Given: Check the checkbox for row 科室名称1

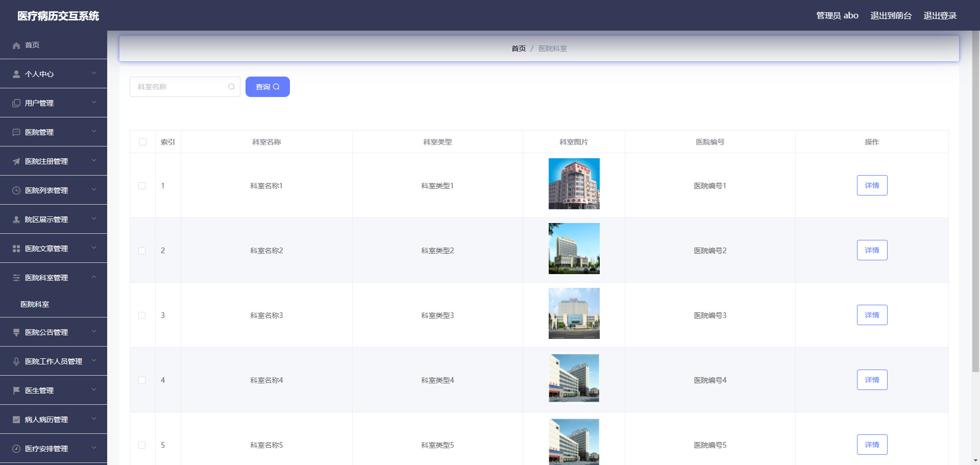Looking at the screenshot, I should (142, 186).
